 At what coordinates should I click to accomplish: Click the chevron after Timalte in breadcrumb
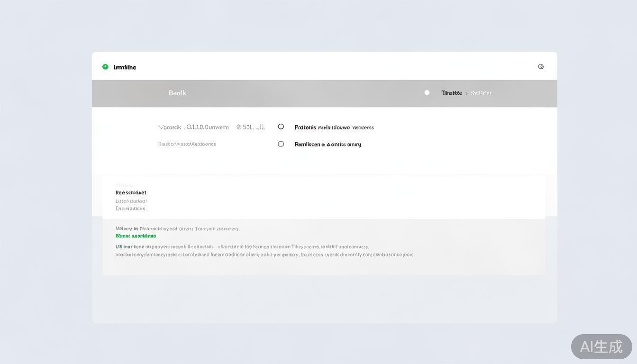pos(466,92)
